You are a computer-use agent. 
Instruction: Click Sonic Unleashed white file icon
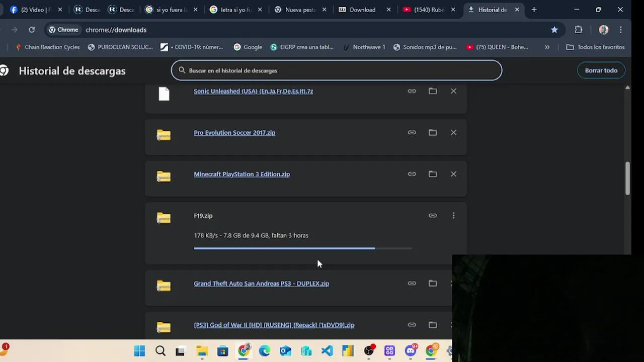164,94
